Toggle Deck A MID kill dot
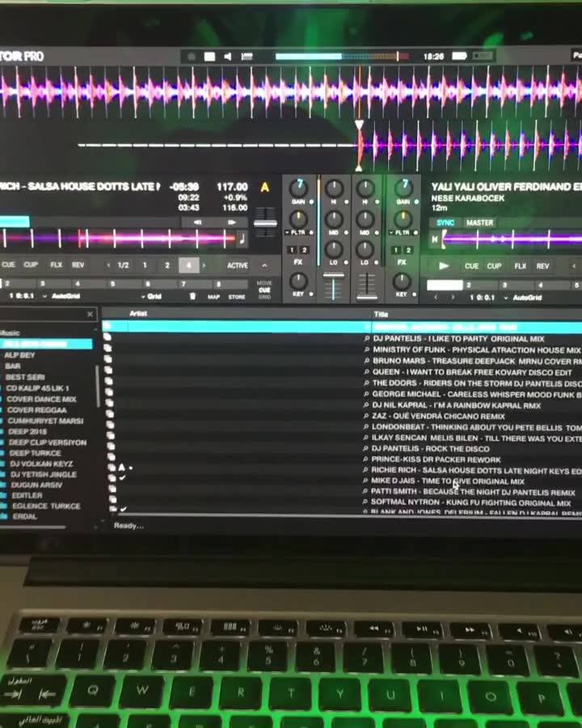 pos(346,232)
